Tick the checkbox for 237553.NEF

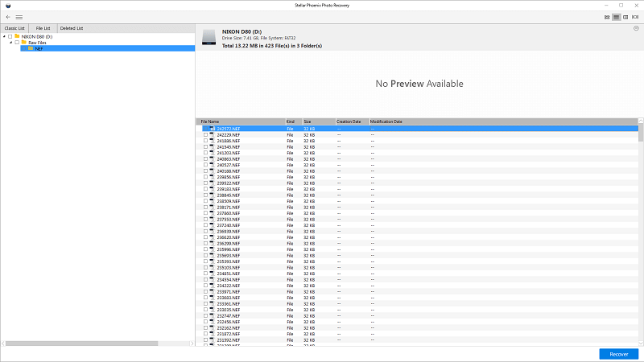tap(206, 219)
